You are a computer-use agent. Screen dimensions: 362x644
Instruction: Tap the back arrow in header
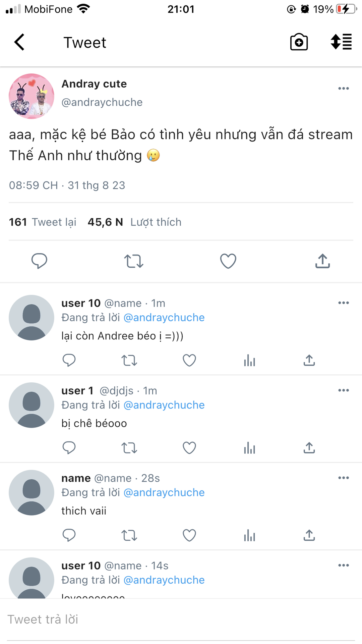[x=19, y=42]
